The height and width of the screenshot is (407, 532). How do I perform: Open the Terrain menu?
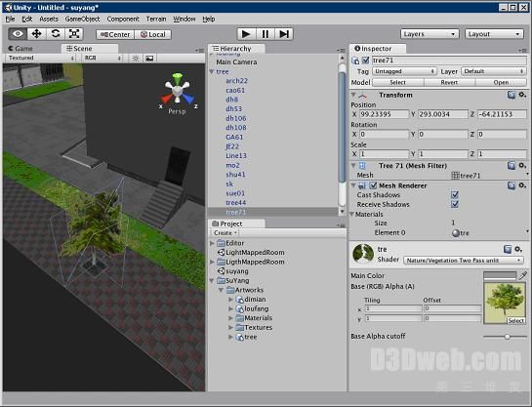(x=156, y=19)
